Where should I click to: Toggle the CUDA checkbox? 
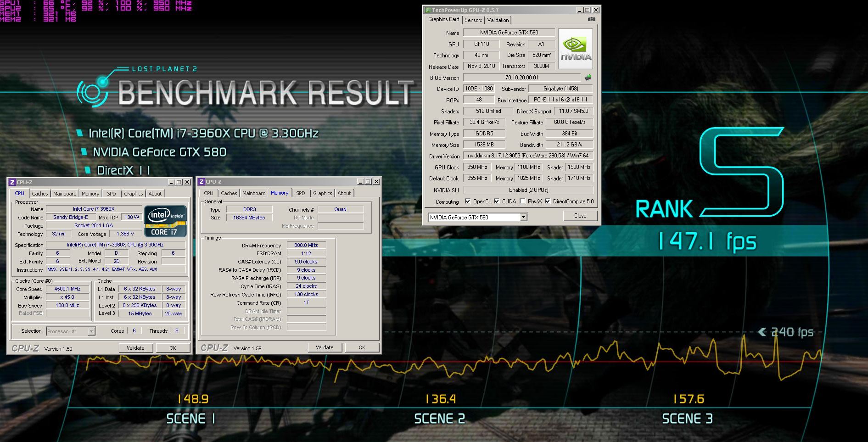(x=497, y=201)
